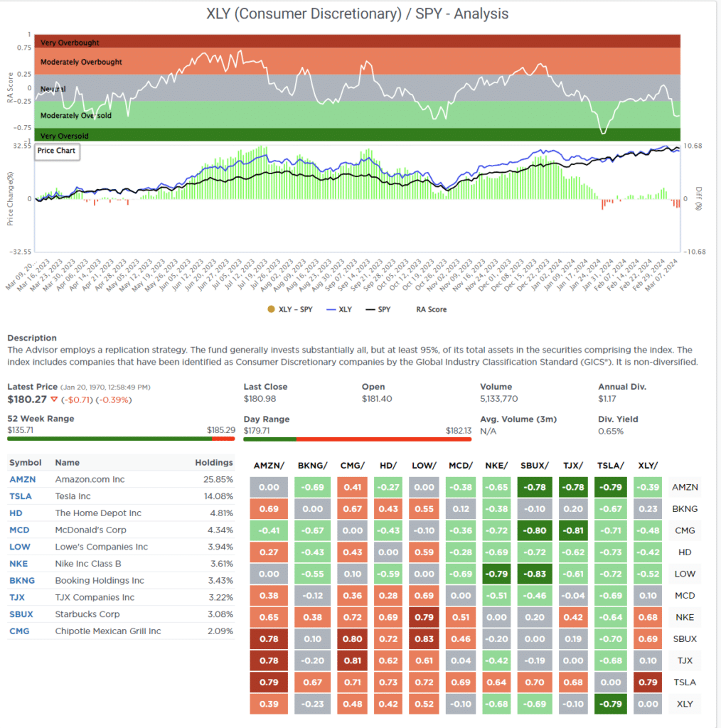Click the Moderately Oversold band
Image resolution: width=721 pixels, height=728 pixels.
(x=358, y=114)
